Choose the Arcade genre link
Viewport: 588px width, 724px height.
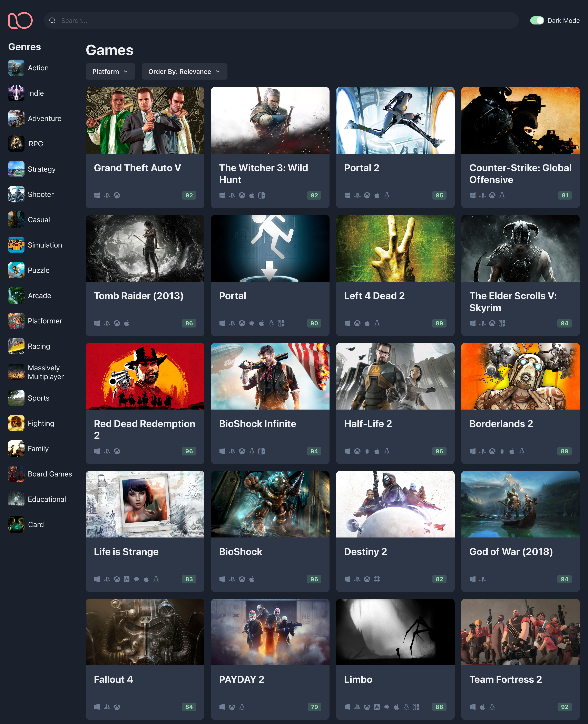[x=40, y=295]
